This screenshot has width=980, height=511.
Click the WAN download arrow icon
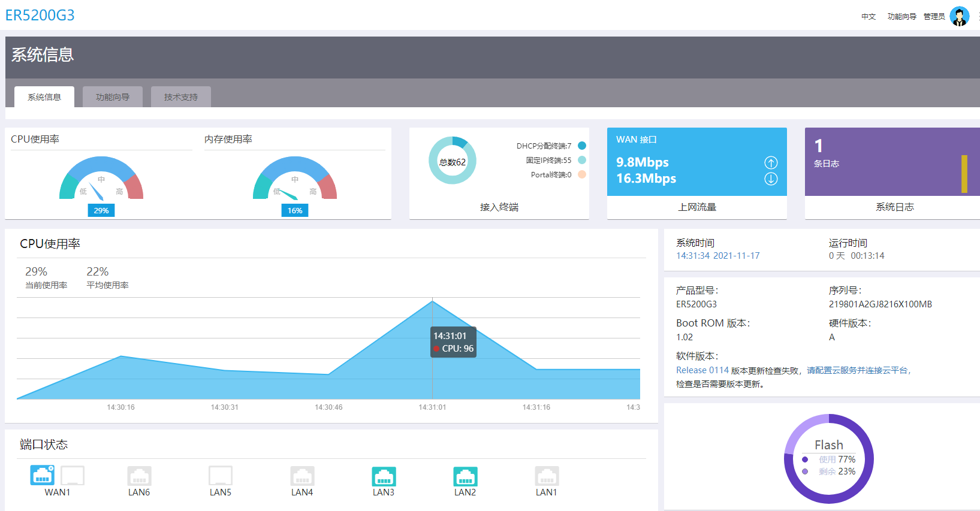click(x=771, y=179)
